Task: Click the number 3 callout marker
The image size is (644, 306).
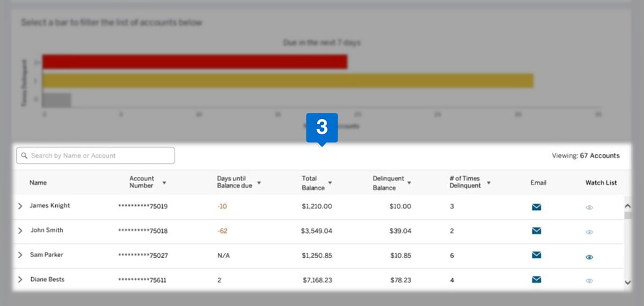Action: tap(322, 127)
